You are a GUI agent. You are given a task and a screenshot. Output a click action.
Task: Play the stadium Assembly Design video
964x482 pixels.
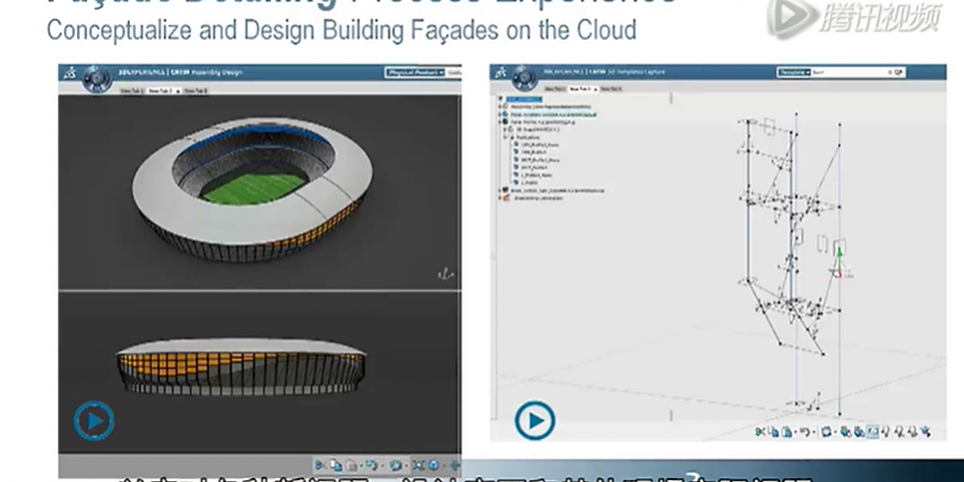(93, 421)
